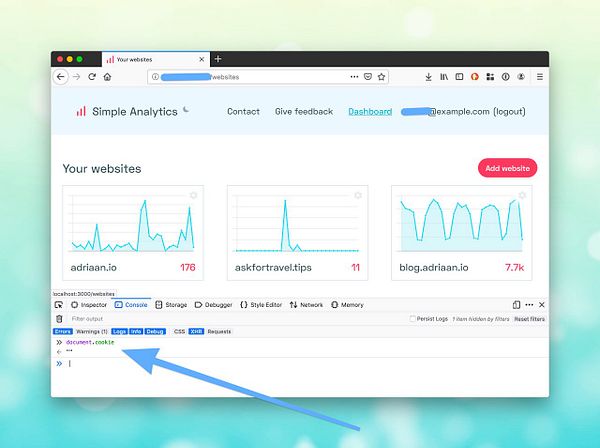Switch to the Memory tab
This screenshot has height=448, width=600.
pos(347,305)
